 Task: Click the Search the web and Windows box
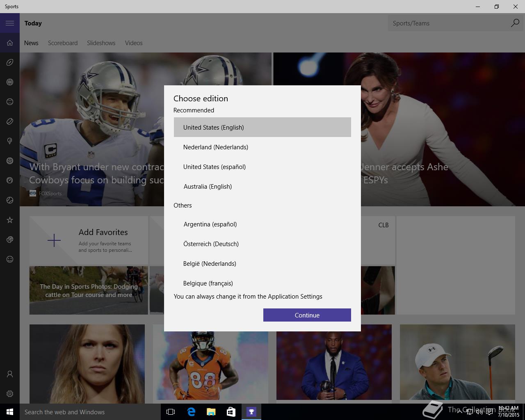90,412
